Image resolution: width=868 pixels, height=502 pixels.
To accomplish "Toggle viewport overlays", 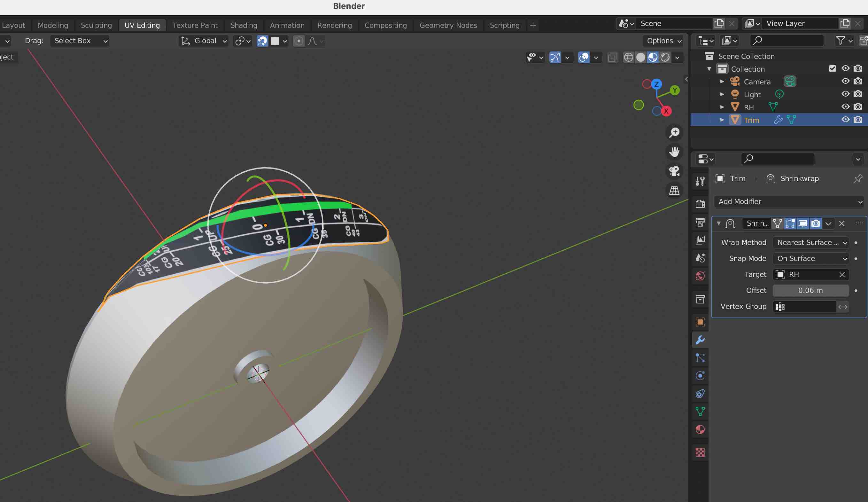I will [584, 57].
